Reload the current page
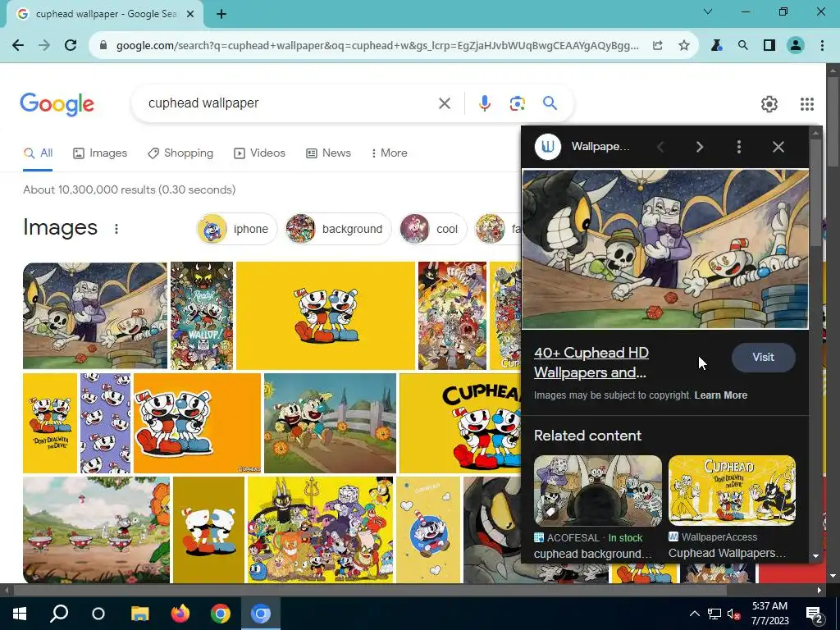 point(71,46)
